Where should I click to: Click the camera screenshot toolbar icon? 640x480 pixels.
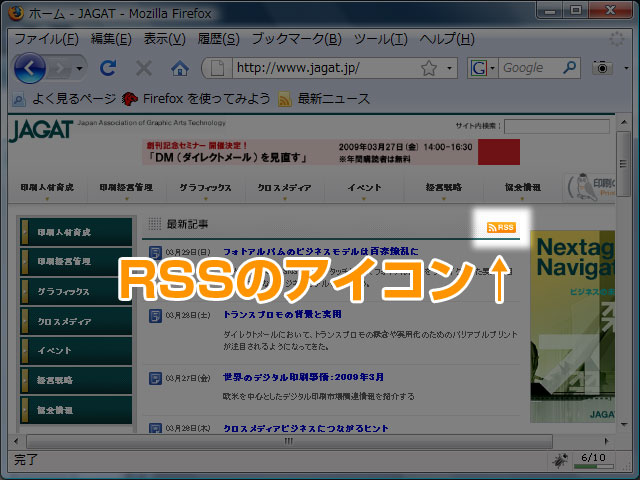(x=602, y=67)
